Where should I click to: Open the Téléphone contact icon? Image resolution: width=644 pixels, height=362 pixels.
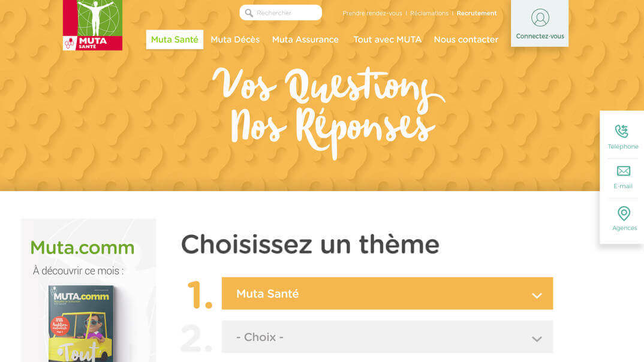coord(622,131)
